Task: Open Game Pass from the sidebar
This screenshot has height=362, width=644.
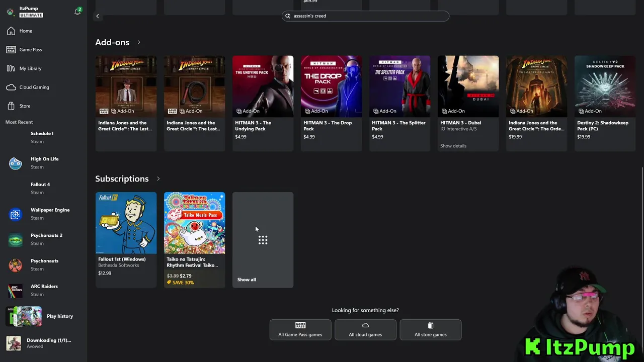Action: point(30,50)
